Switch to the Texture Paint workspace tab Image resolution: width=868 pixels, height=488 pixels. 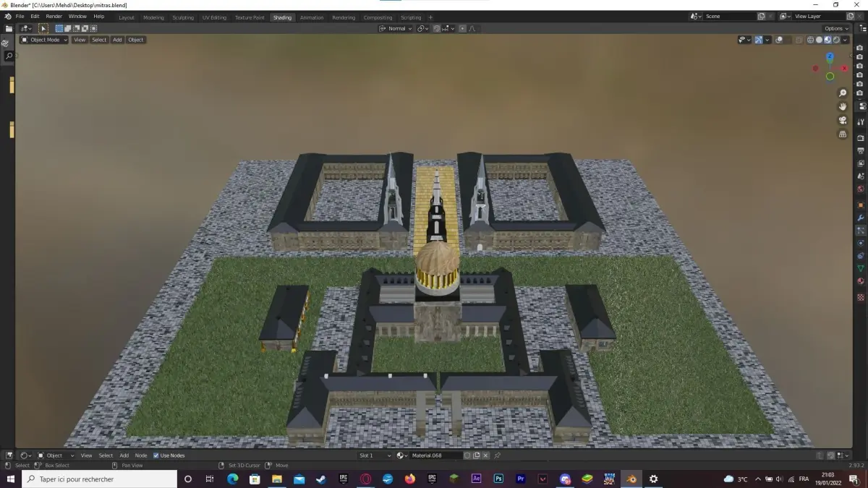click(x=250, y=17)
